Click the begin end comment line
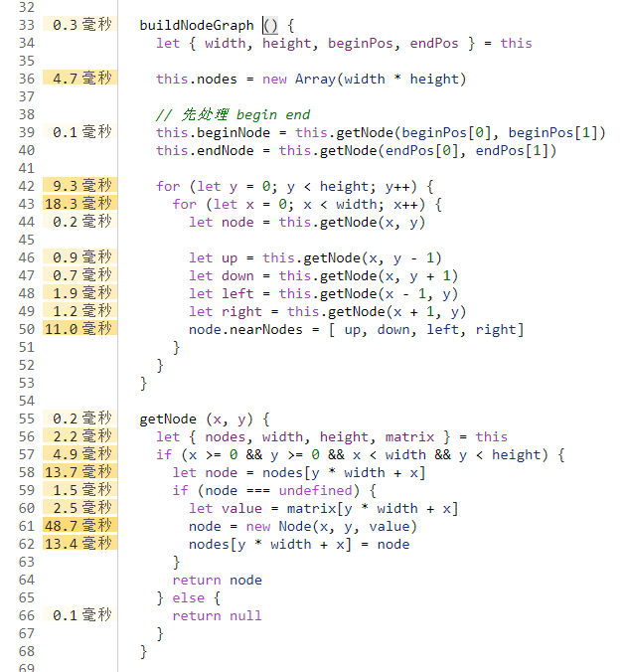The image size is (626, 672). (233, 115)
